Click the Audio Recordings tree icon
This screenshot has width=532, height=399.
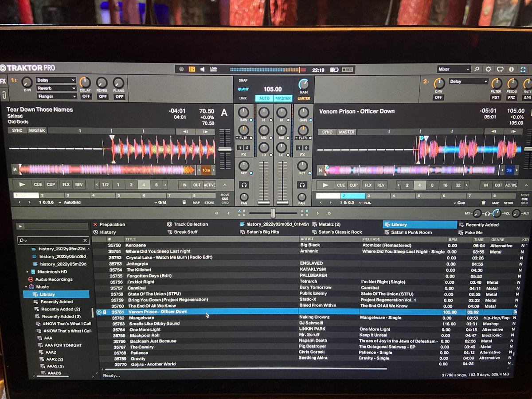[30, 279]
